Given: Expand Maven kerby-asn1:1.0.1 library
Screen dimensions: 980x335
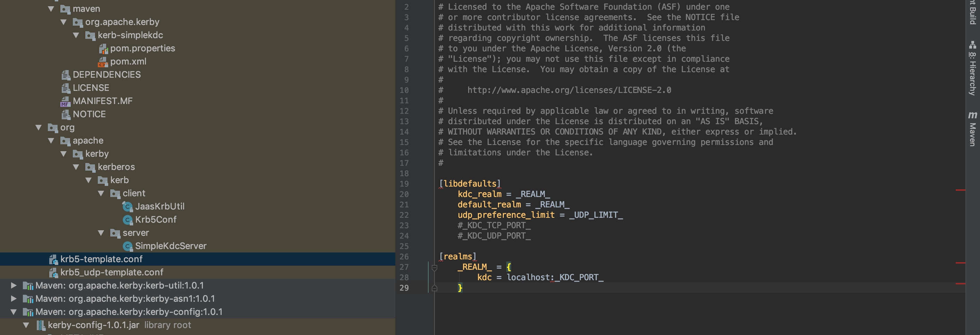Looking at the screenshot, I should coord(13,299).
